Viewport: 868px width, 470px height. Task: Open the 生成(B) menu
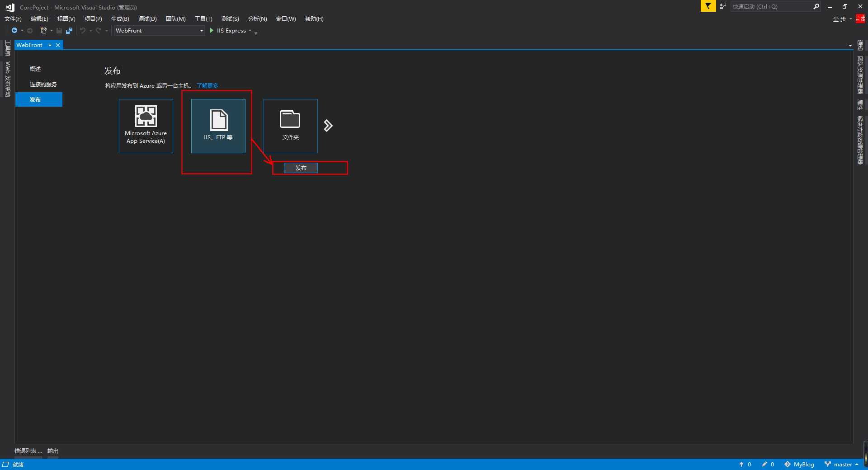point(120,19)
